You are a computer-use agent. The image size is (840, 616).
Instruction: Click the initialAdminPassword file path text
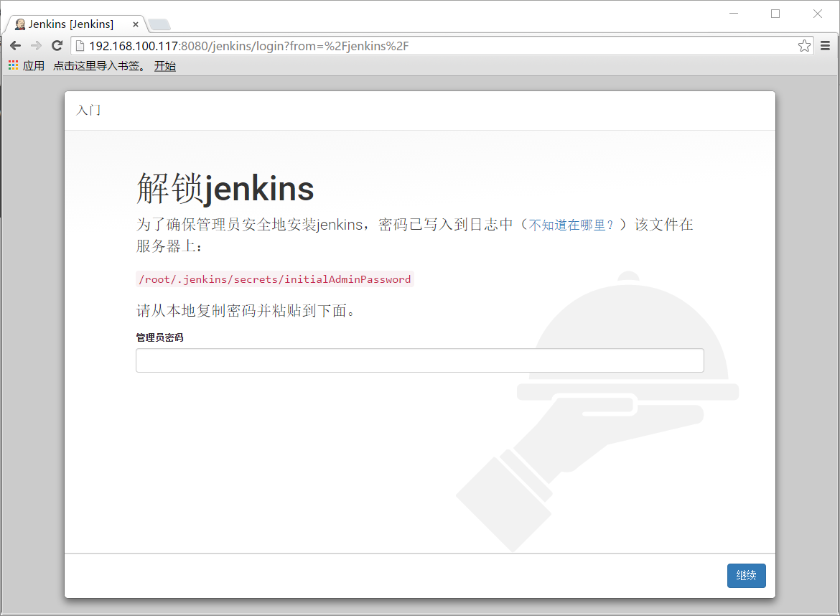click(x=275, y=279)
